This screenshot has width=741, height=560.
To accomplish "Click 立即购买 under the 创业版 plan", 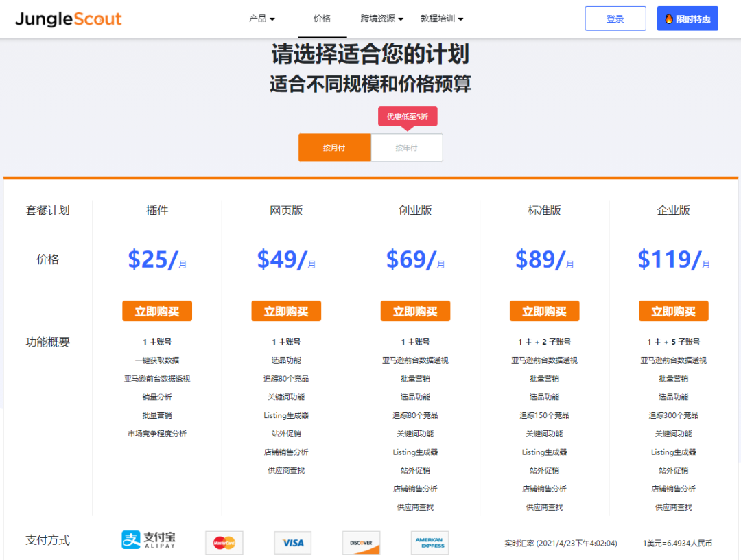I will [415, 311].
